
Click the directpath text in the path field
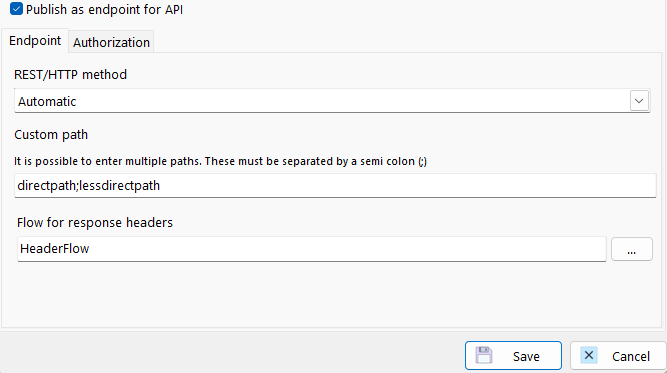[46, 185]
